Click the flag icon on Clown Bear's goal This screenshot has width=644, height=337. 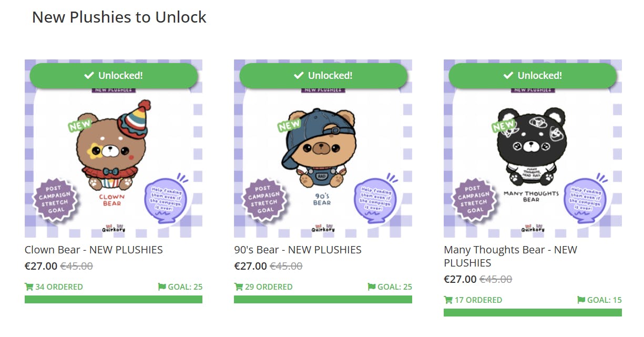coord(162,287)
